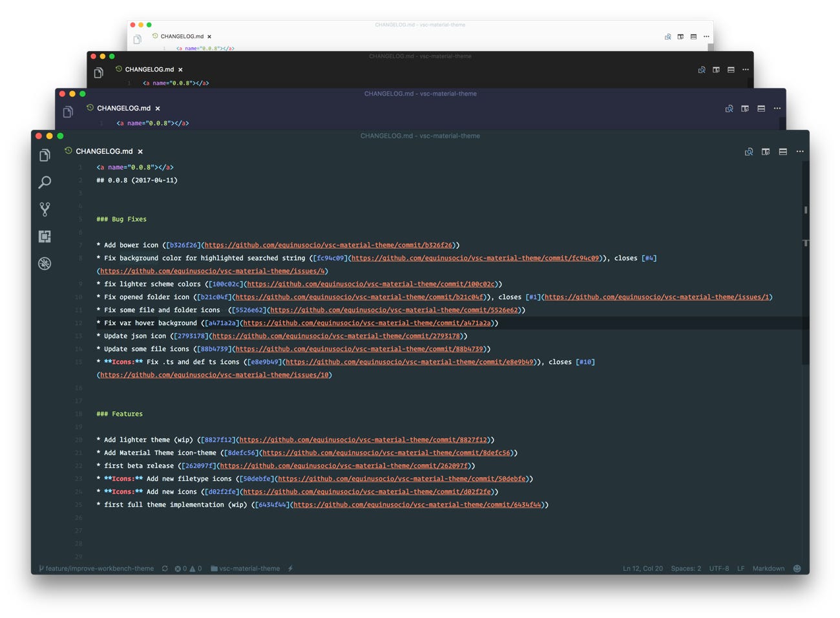Screen dimensions: 840x618
Task: Close the CHANGELOG.md tab in front window
Action: pyautogui.click(x=140, y=152)
